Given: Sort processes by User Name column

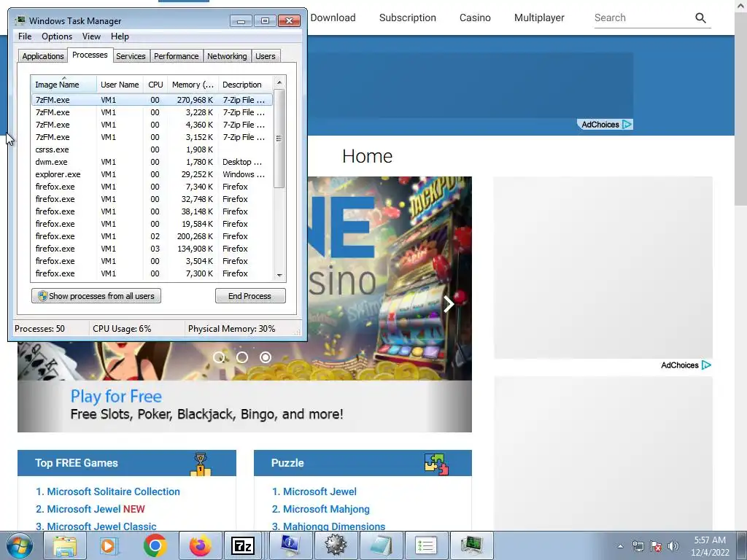Looking at the screenshot, I should pos(120,85).
